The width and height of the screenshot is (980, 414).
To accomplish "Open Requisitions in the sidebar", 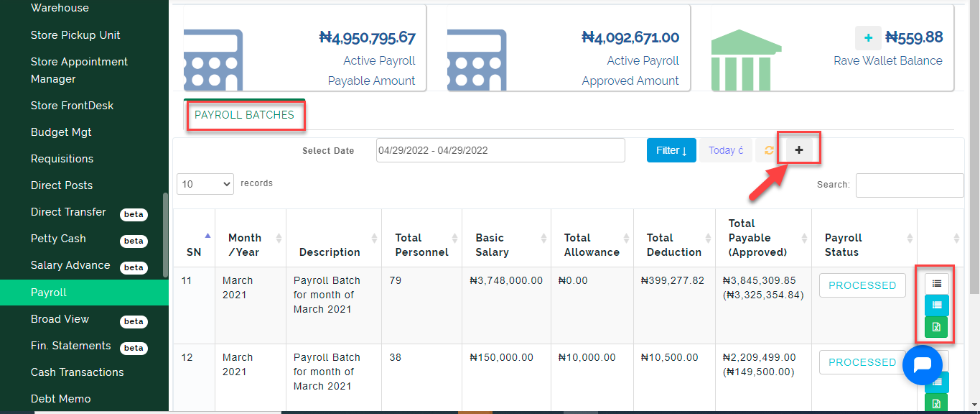I will pos(62,159).
